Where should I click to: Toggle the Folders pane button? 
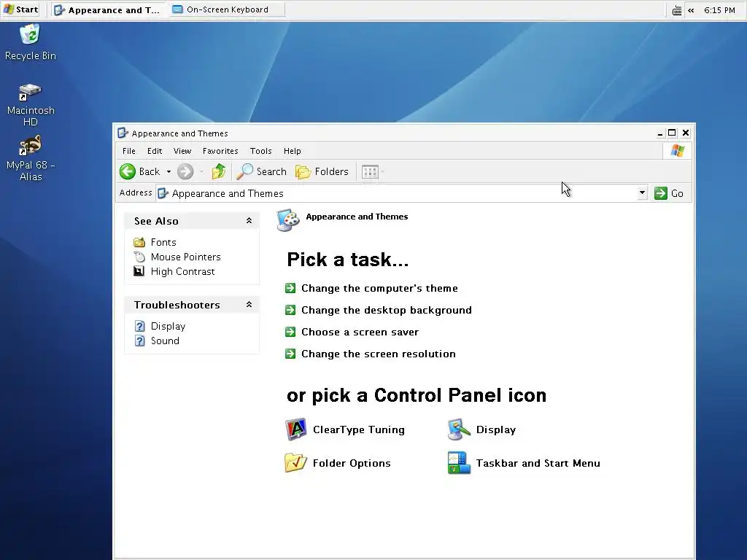tap(322, 171)
